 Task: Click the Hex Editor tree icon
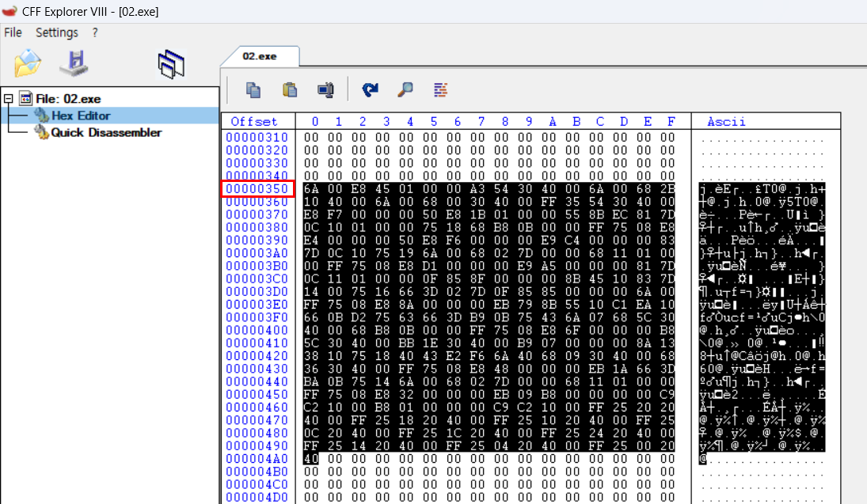41,116
